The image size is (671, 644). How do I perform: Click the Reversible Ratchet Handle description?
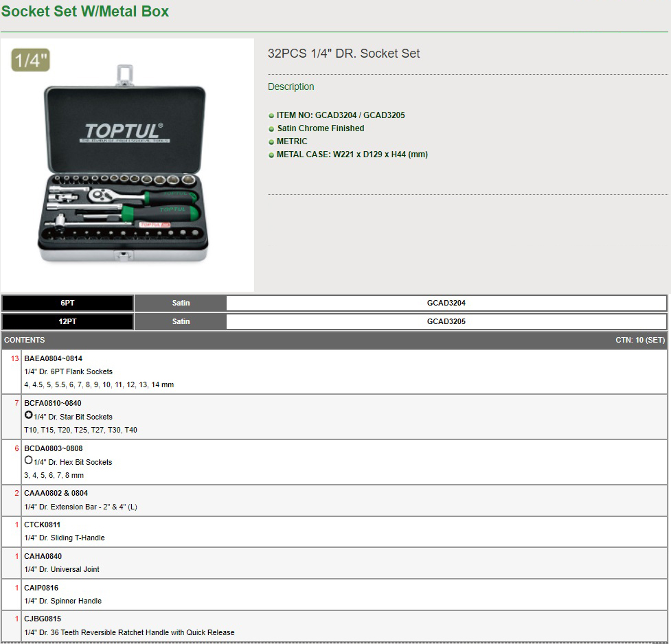pos(129,632)
